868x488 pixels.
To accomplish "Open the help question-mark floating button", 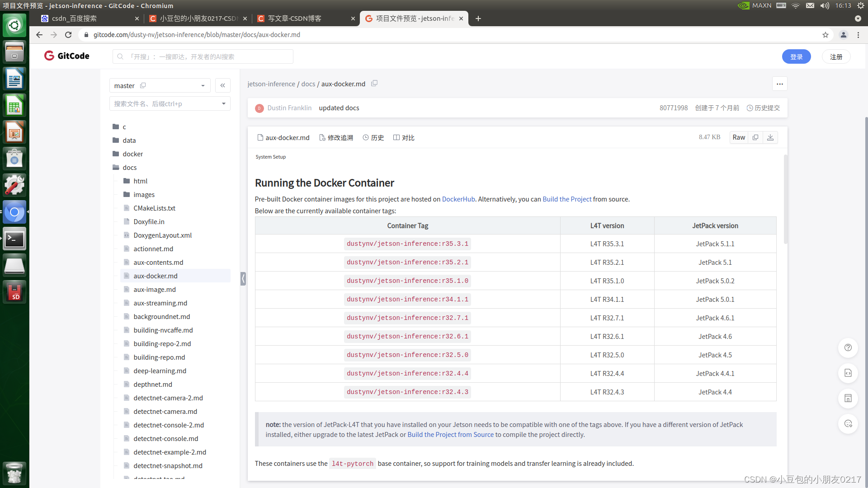I will 848,347.
